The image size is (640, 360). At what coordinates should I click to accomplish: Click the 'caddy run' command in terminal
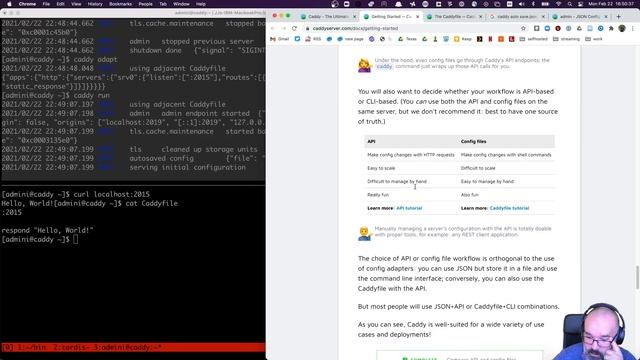click(91, 96)
